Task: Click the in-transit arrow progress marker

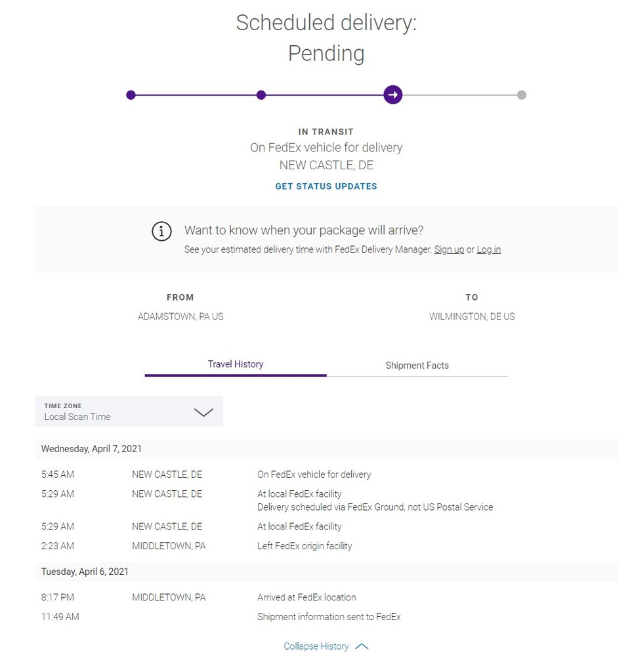Action: tap(393, 94)
